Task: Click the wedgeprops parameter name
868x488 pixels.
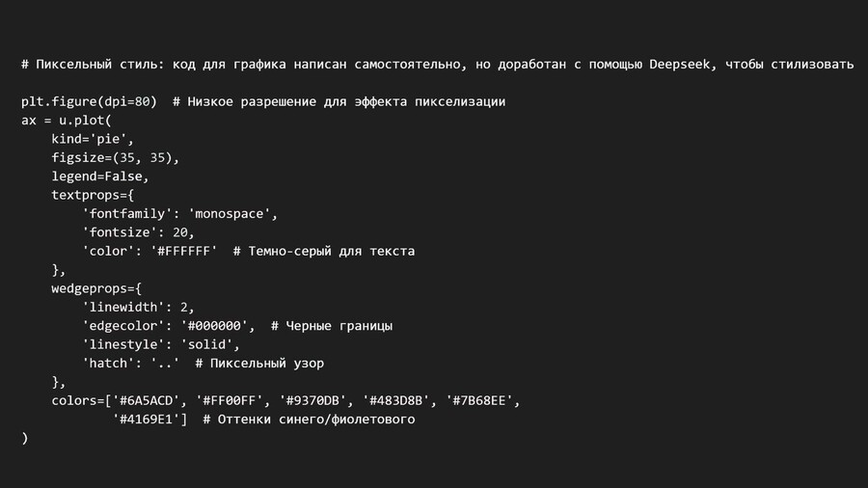Action: (93, 288)
